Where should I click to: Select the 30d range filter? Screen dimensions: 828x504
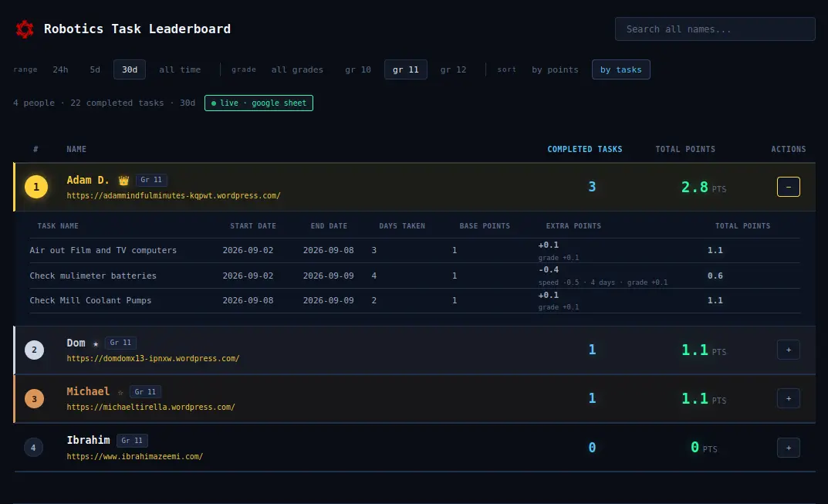point(130,69)
